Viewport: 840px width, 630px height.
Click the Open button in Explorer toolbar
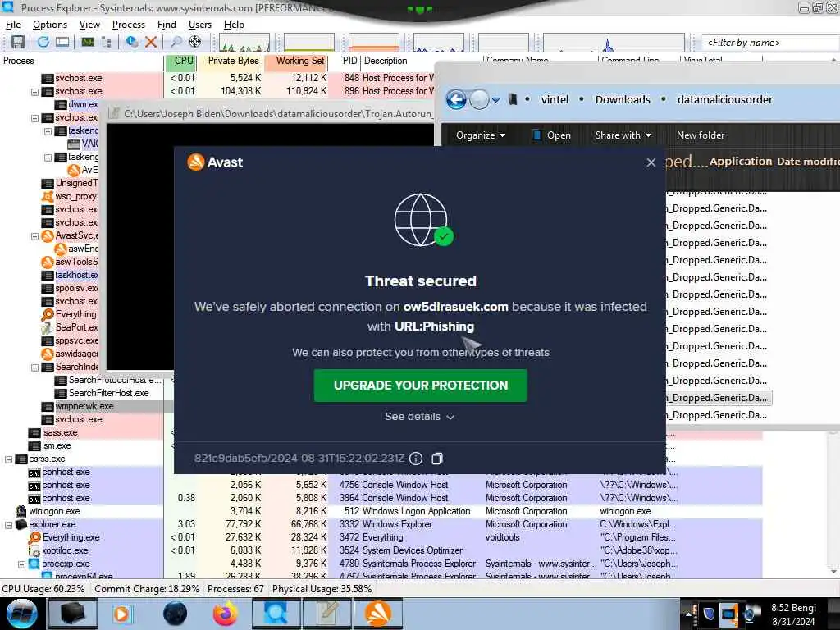coord(552,135)
